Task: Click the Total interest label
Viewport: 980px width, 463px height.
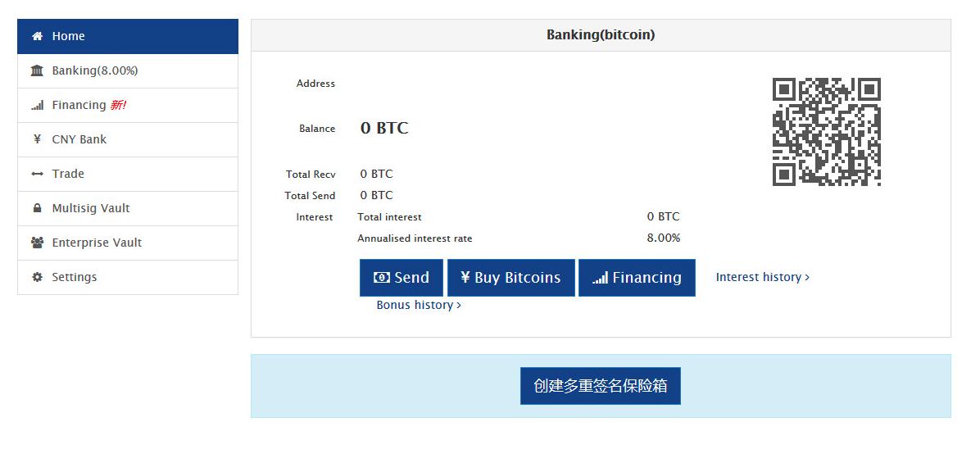Action: pyautogui.click(x=389, y=217)
